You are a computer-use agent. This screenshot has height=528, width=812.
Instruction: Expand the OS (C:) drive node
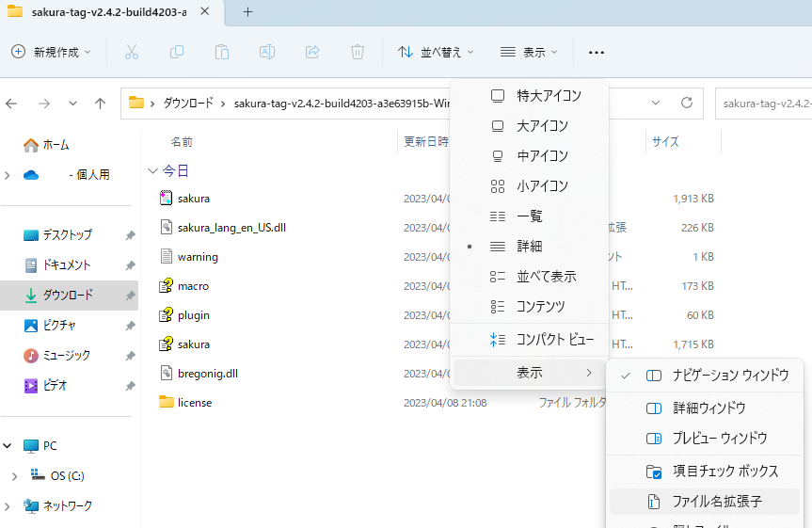[14, 475]
